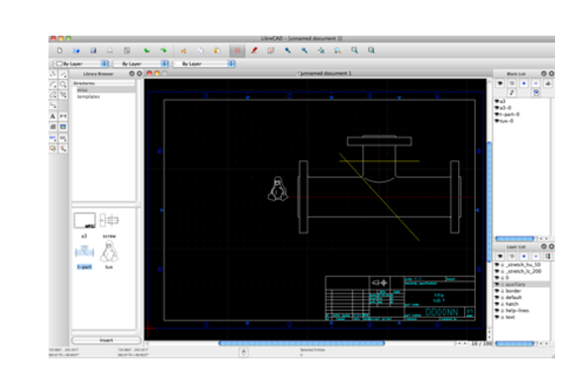The width and height of the screenshot is (562, 392).
Task: Select the templates directory in Library Browser
Action: (88, 97)
